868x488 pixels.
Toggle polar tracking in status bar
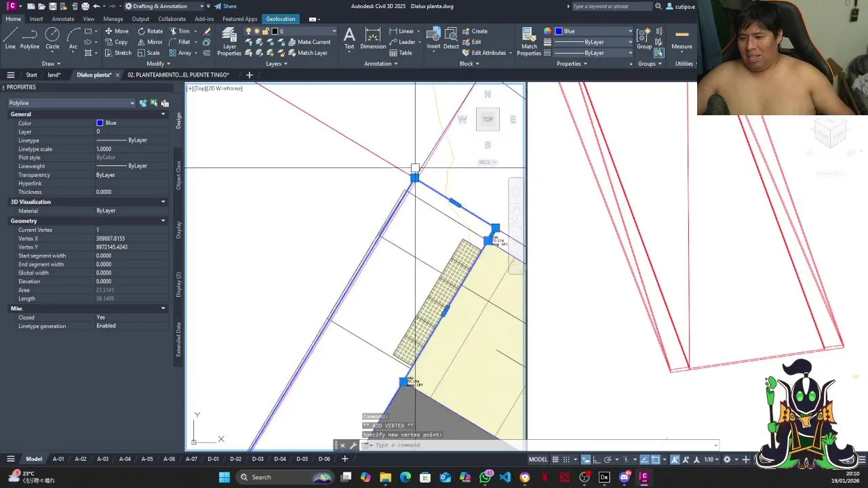pyautogui.click(x=608, y=459)
